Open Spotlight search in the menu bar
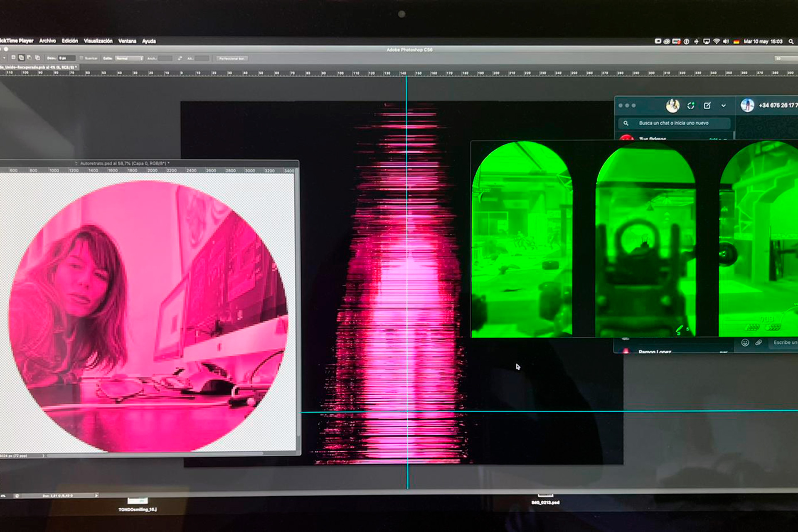This screenshot has height=532, width=798. 791,42
